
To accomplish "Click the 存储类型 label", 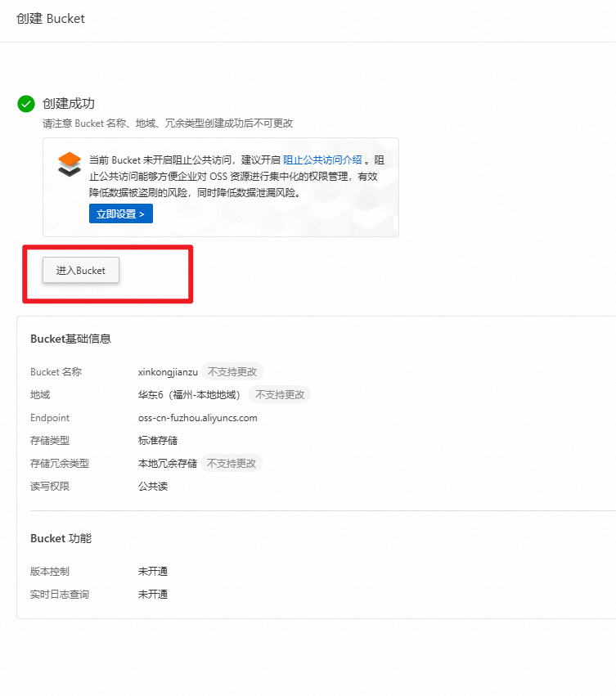I will tap(50, 441).
